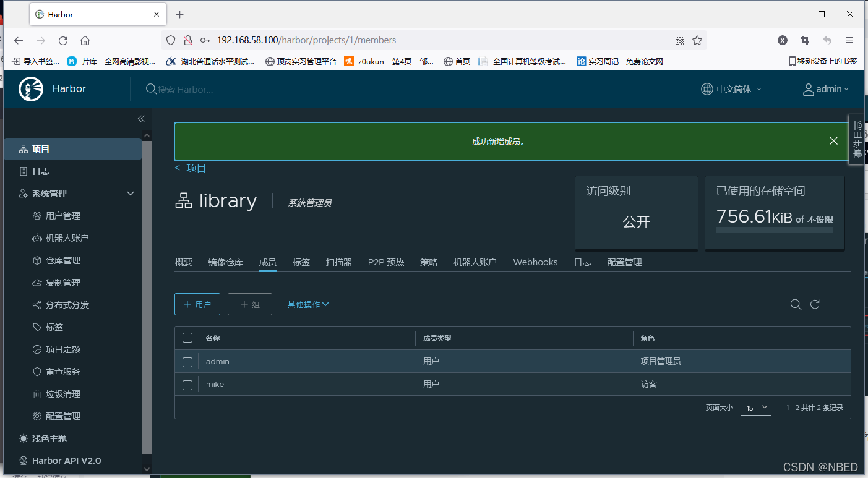Image resolution: width=868 pixels, height=478 pixels.
Task: Click the browser back arrow
Action: 19,40
